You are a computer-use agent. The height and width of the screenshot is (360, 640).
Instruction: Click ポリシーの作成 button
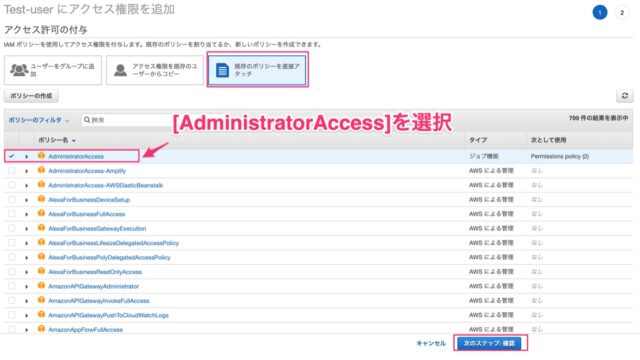31,96
